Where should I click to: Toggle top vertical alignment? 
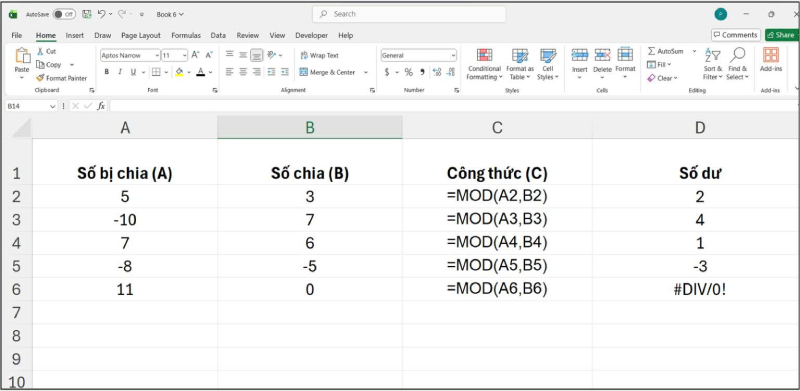(230, 55)
